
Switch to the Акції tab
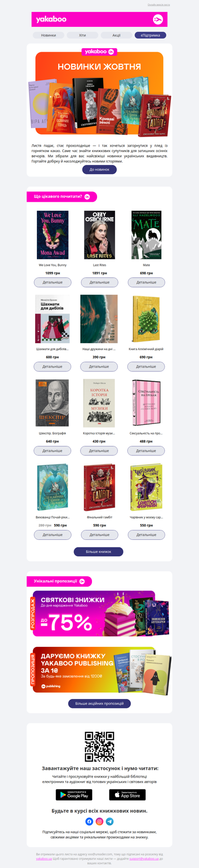pyautogui.click(x=116, y=35)
